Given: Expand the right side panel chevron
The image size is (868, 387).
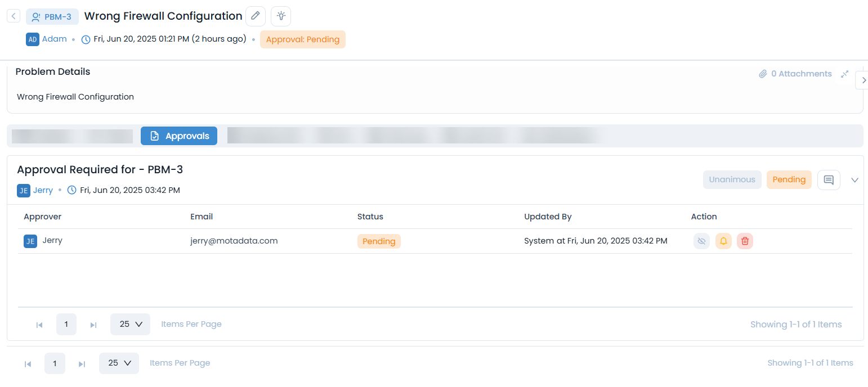Looking at the screenshot, I should click(863, 80).
